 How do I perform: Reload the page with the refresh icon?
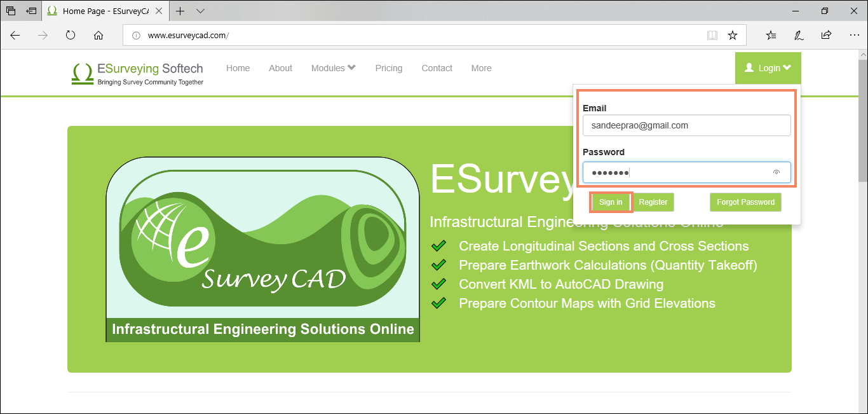pyautogui.click(x=71, y=36)
